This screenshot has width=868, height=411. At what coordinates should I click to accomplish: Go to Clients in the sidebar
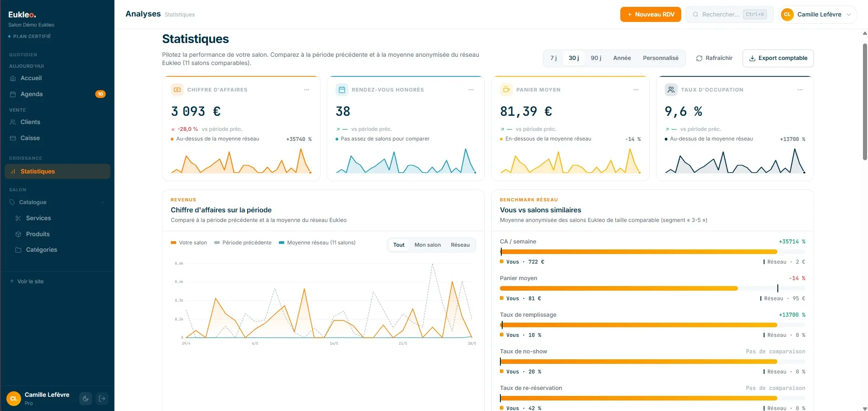tap(57, 122)
